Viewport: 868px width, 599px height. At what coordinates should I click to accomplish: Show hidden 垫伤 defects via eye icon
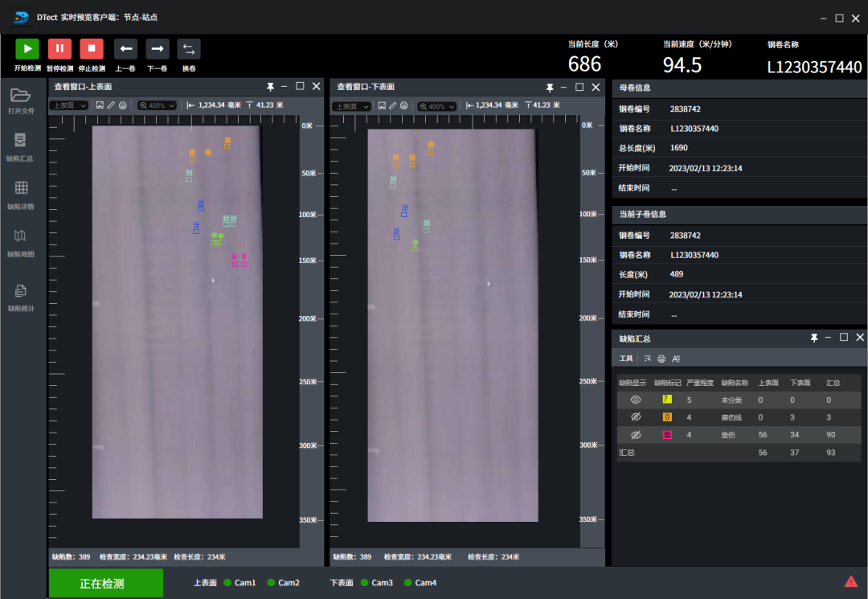636,435
